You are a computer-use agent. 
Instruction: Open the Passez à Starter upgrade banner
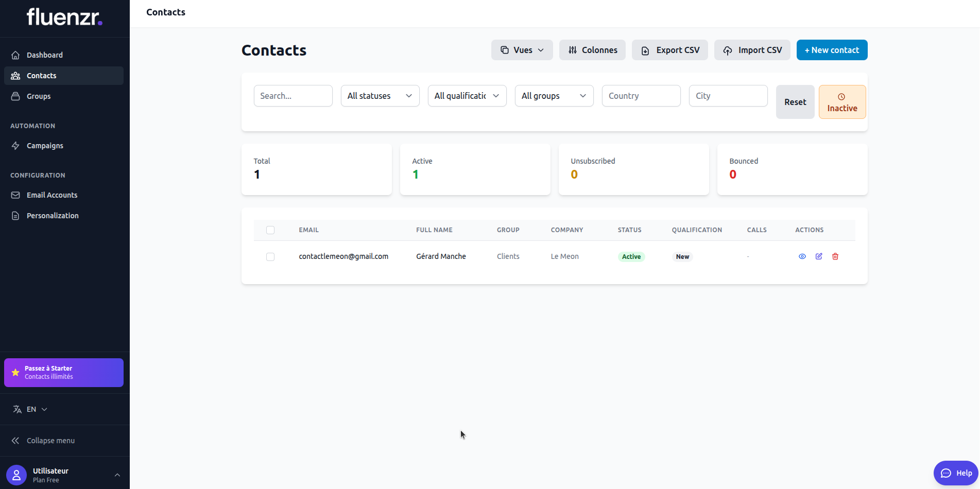click(x=63, y=372)
